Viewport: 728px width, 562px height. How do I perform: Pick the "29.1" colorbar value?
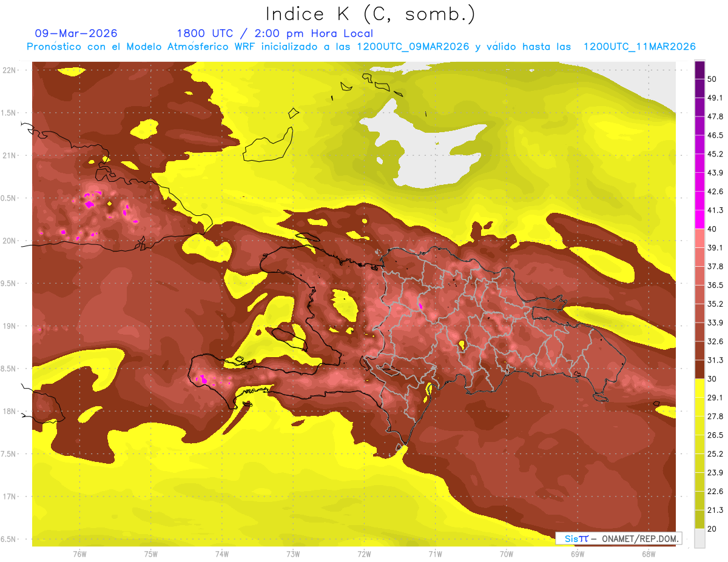point(715,398)
